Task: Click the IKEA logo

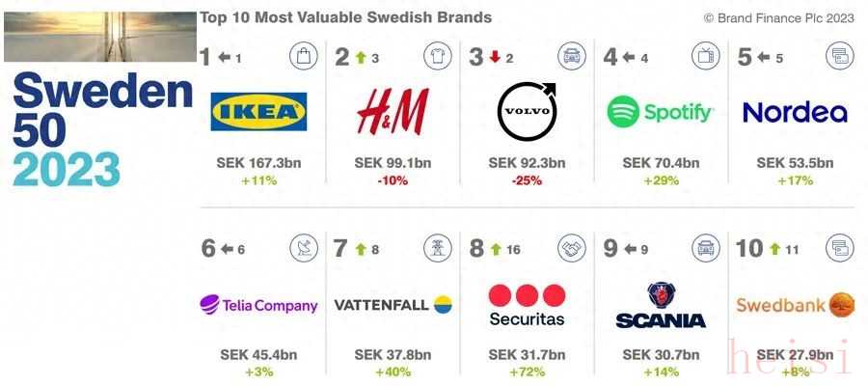Action: [x=258, y=111]
